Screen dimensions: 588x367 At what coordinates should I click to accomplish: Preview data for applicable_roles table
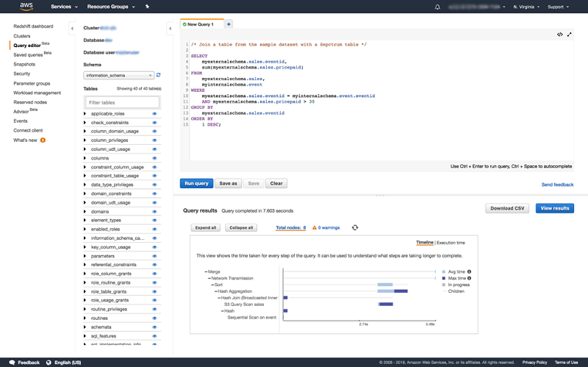(154, 114)
